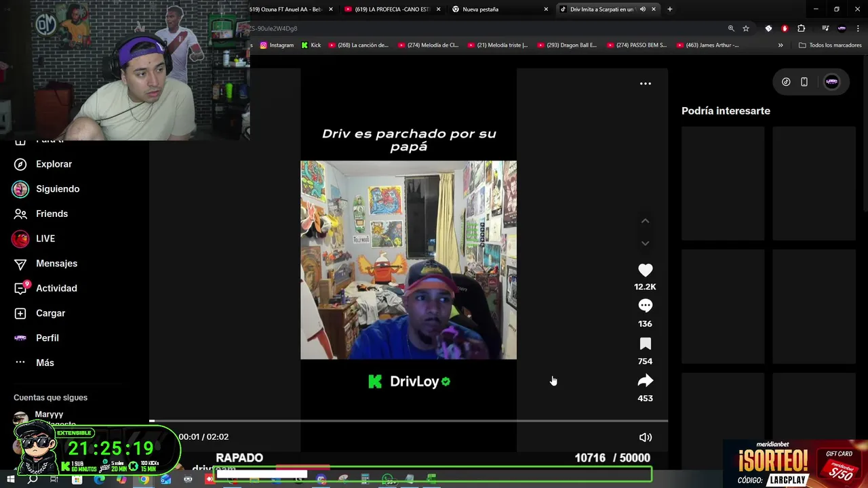
Task: Open Microsoft Edge in the taskbar
Action: pos(99,479)
